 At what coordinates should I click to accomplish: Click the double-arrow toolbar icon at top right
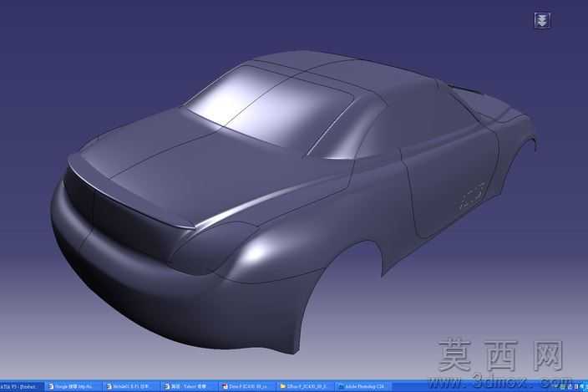tap(542, 20)
